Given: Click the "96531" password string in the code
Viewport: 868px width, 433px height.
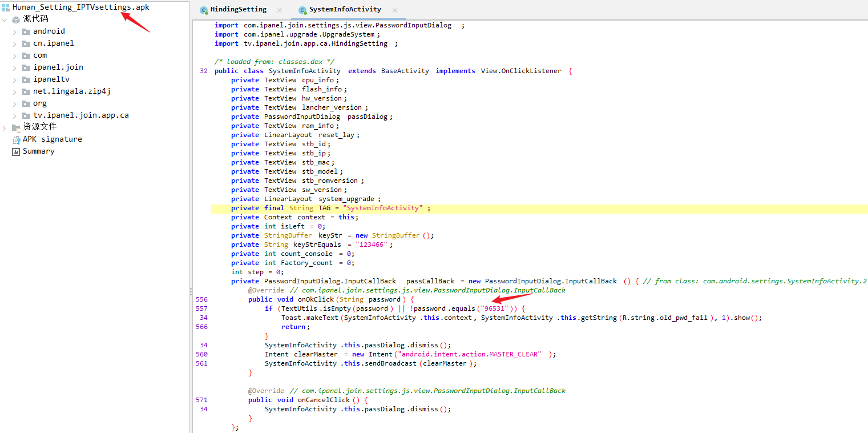Looking at the screenshot, I should click(x=495, y=308).
